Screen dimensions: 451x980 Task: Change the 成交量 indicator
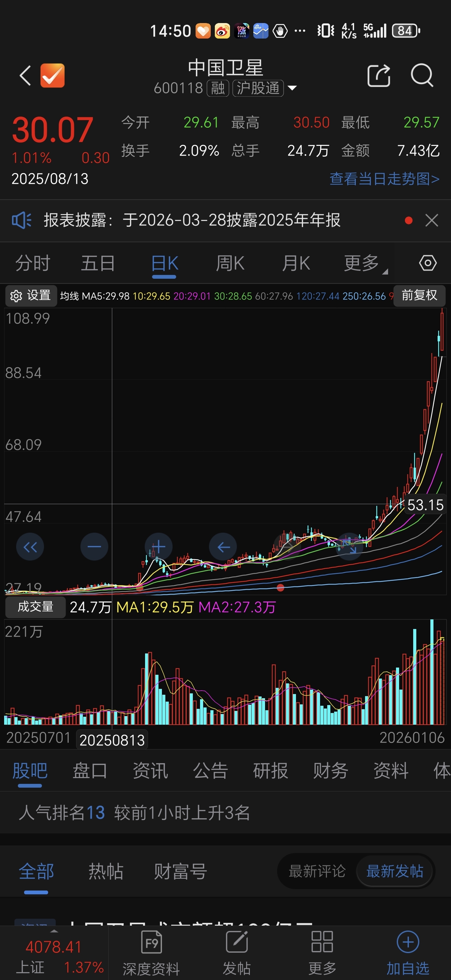(x=35, y=607)
